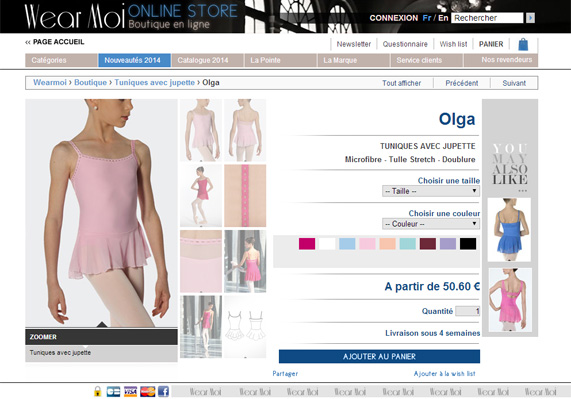Select the lilac color swatch

point(448,244)
